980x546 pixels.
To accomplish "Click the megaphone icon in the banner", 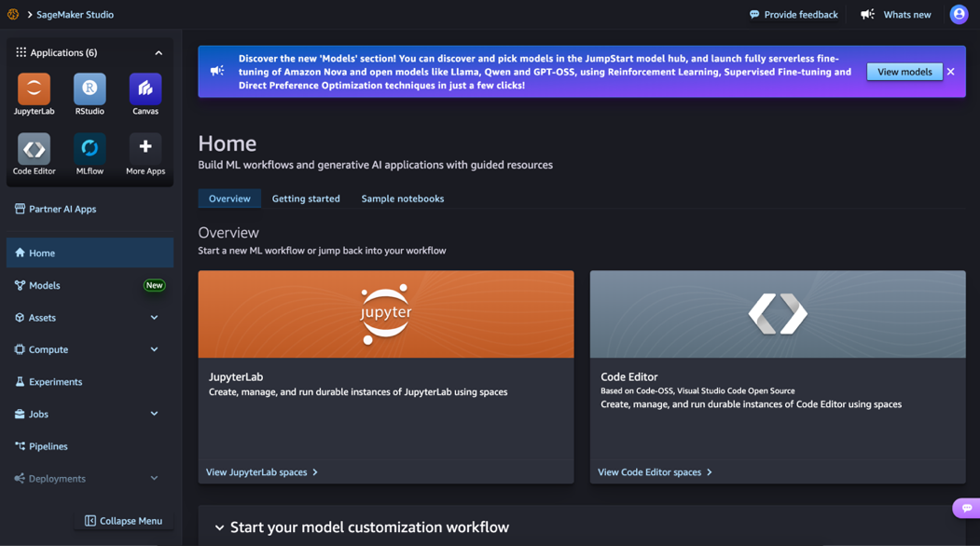I will (217, 71).
